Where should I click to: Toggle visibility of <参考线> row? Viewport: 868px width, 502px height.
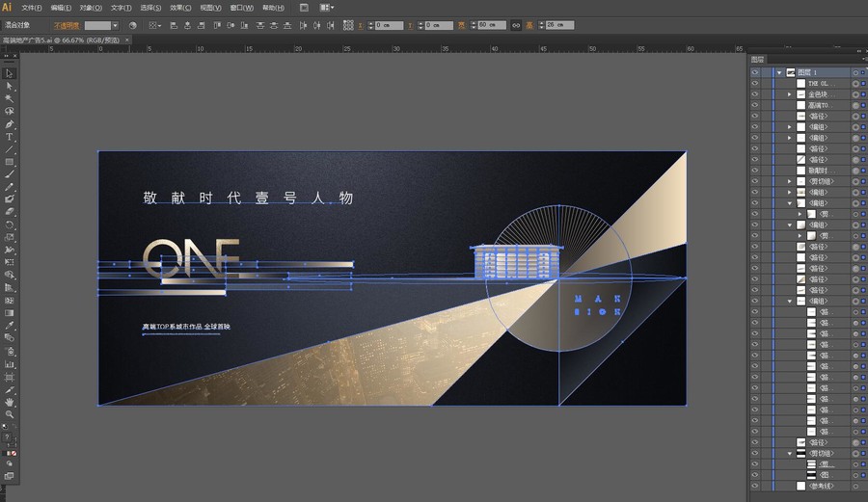tap(755, 486)
